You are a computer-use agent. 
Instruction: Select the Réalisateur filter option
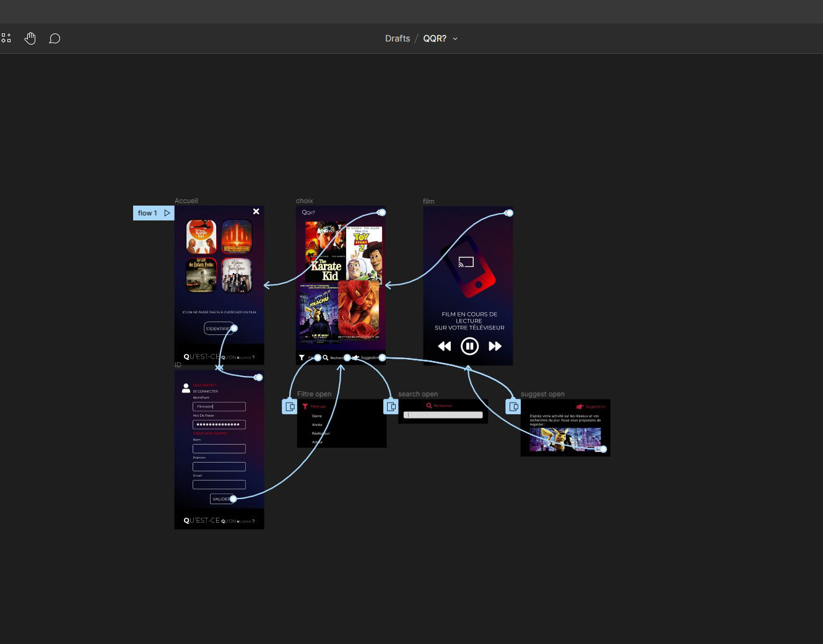click(321, 433)
